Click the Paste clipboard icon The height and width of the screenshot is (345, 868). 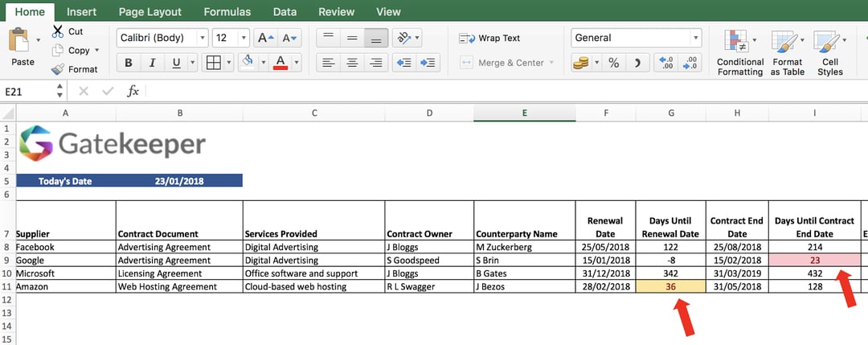[19, 40]
